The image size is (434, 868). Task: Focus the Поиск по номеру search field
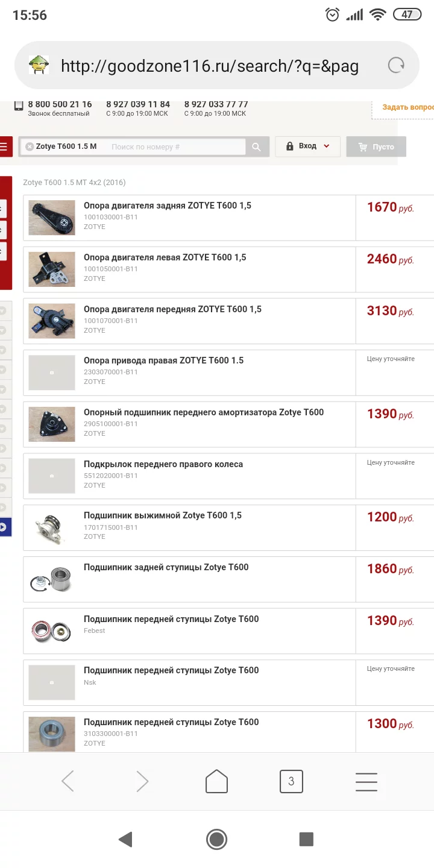tap(176, 146)
